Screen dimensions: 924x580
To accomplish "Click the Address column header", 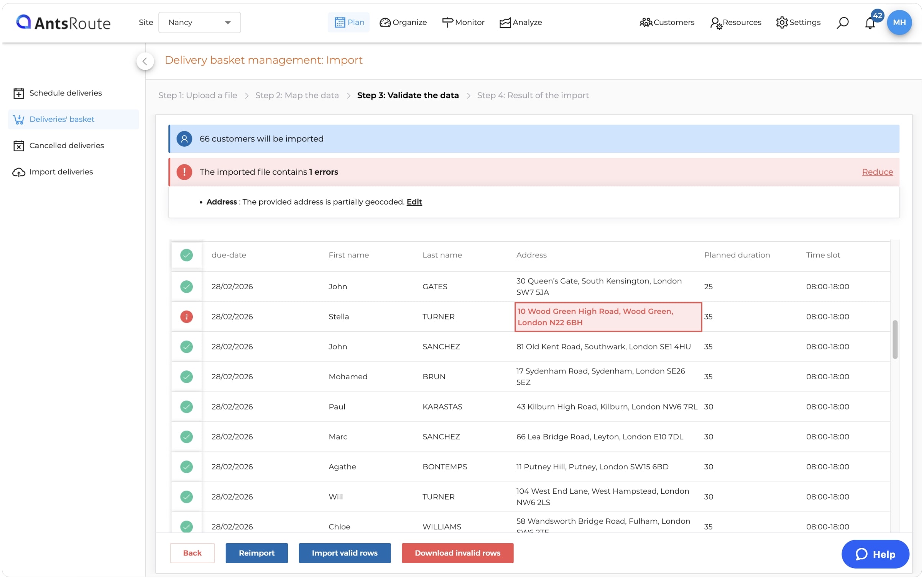I will (531, 255).
